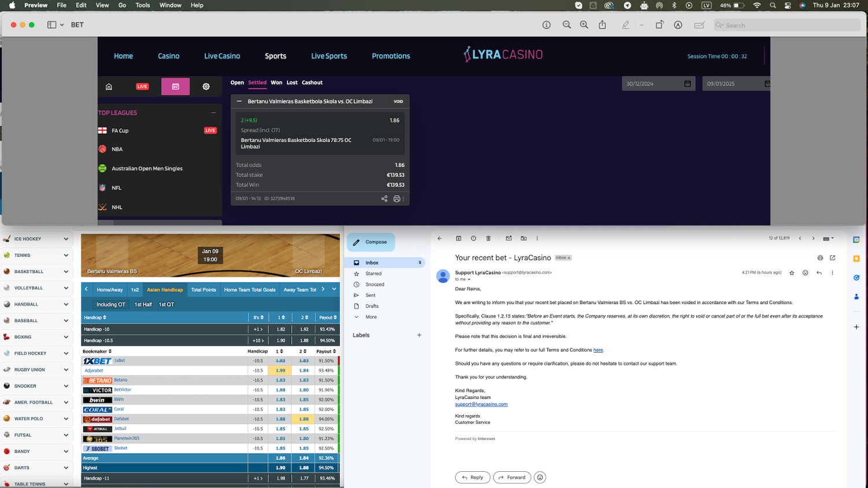
Task: Toggle the LIVE button in sportsbook sidebar
Action: click(142, 87)
